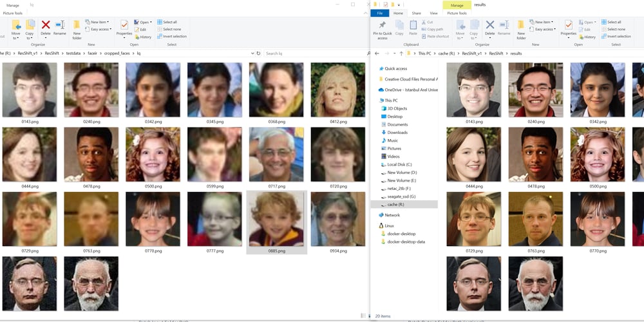
Task: Click Rename in the lq window ribbon
Action: click(x=59, y=28)
